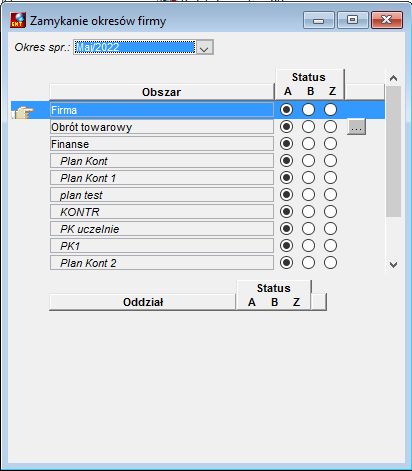Pick status Z for Plan Kont 2
The width and height of the screenshot is (412, 471).
click(x=330, y=263)
